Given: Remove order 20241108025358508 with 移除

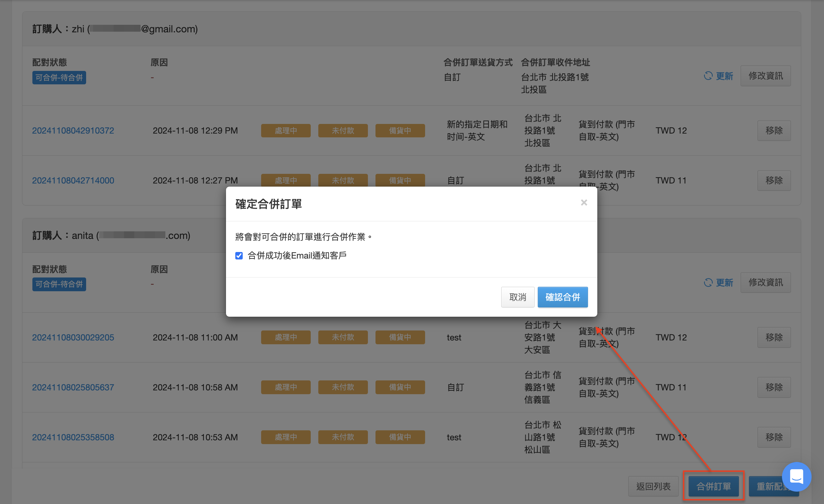Looking at the screenshot, I should pos(774,437).
